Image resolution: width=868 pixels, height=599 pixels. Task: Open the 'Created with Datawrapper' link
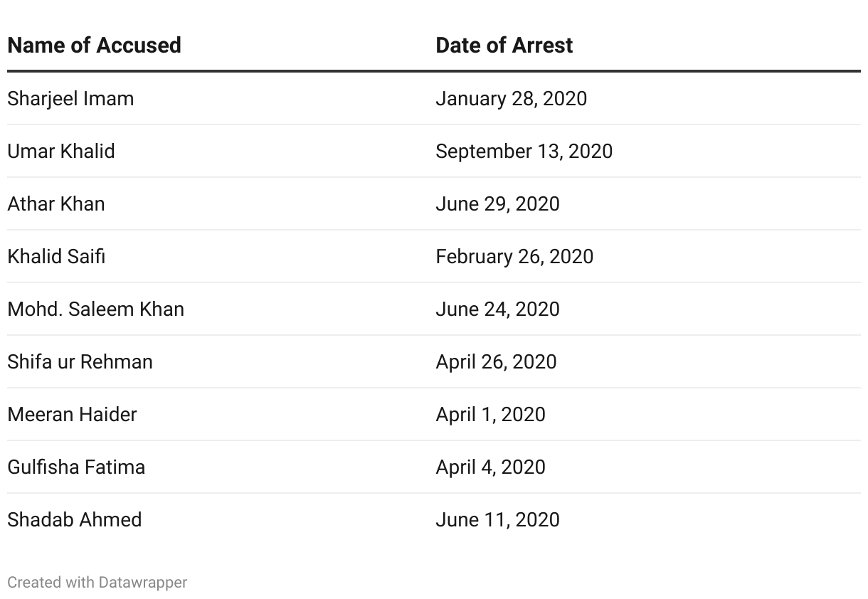point(97,582)
